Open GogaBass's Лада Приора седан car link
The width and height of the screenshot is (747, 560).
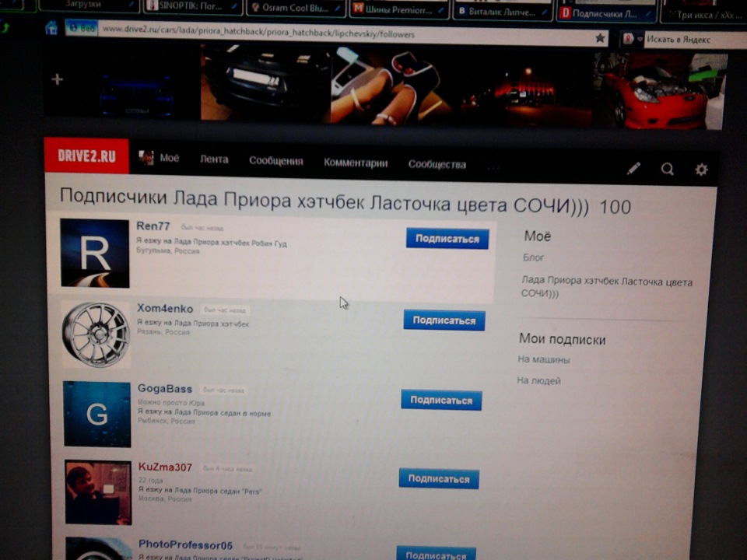click(223, 412)
